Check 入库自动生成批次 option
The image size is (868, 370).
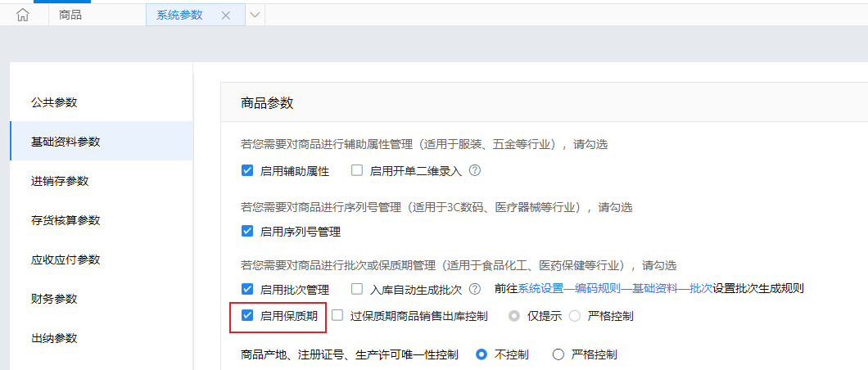coord(357,289)
